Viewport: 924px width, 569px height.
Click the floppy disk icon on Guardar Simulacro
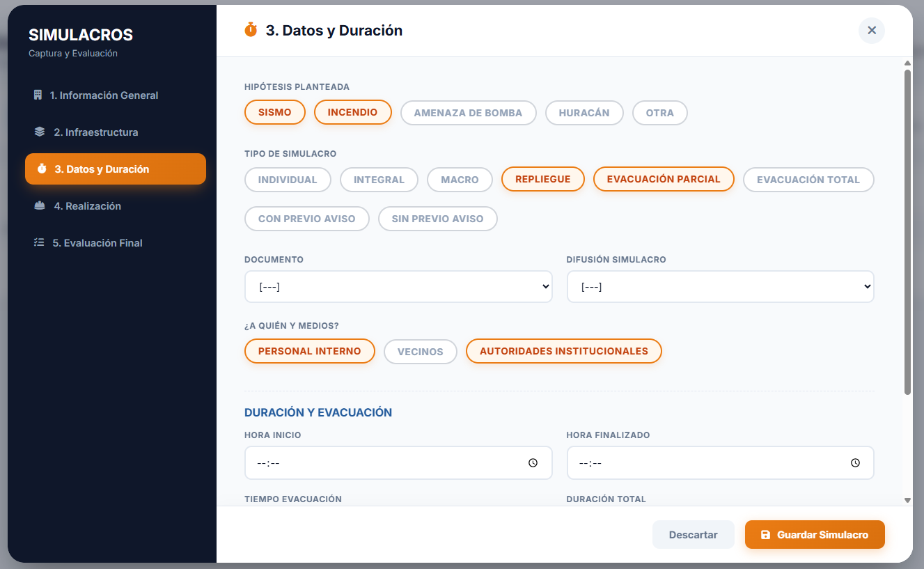(x=765, y=535)
